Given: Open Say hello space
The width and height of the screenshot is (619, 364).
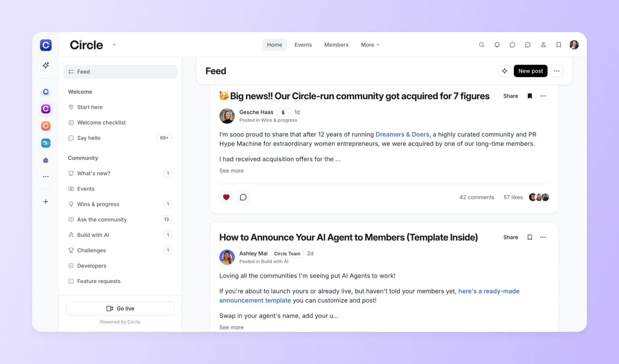Looking at the screenshot, I should (120, 138).
